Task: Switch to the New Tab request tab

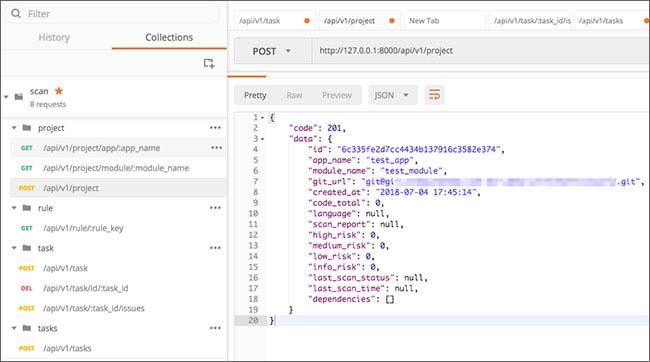Action: 424,21
